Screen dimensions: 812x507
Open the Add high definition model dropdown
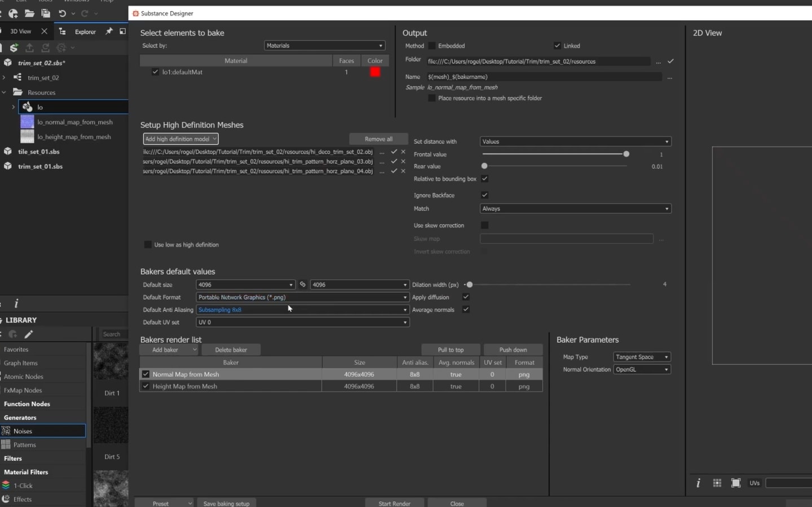pyautogui.click(x=180, y=139)
